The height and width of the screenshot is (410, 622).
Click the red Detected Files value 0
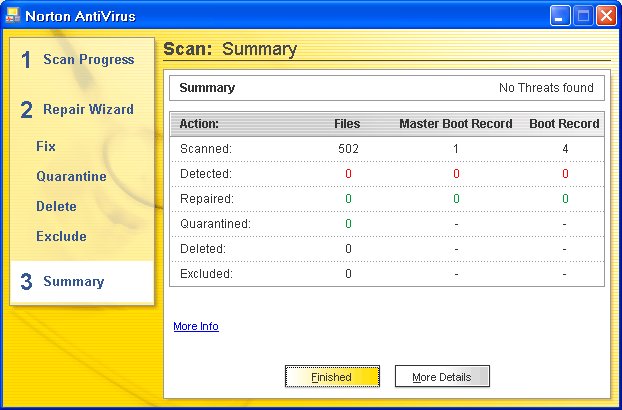(348, 174)
